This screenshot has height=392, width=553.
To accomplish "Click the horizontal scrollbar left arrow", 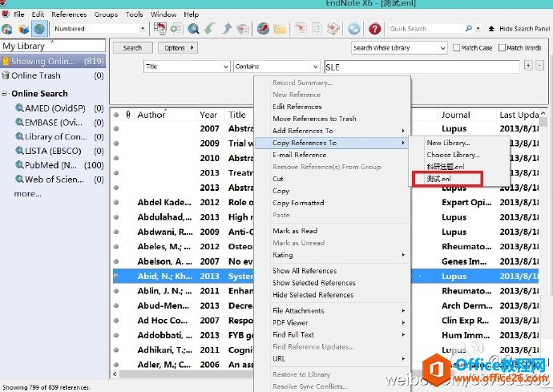I will (x=115, y=374).
